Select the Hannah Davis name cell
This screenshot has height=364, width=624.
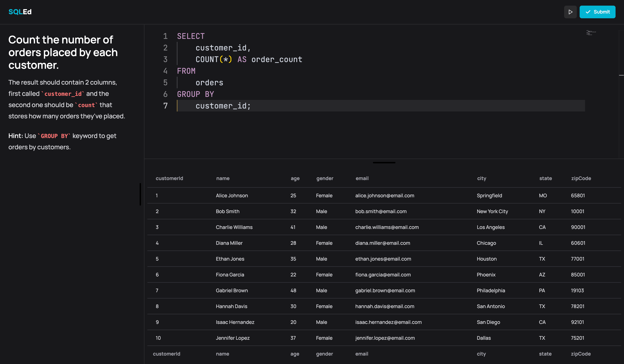pos(232,306)
